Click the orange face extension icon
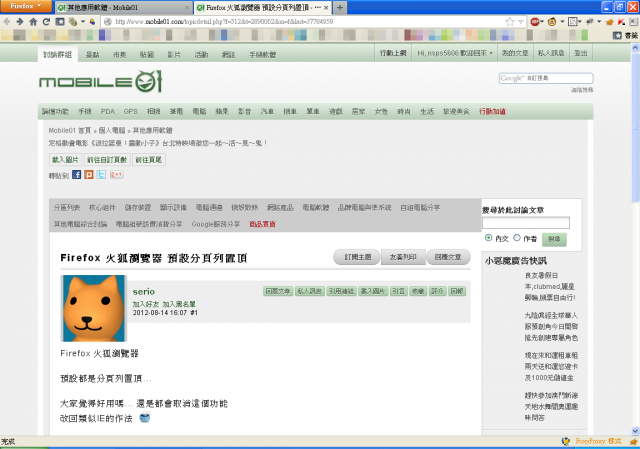The height and width of the screenshot is (449, 640). click(x=552, y=22)
